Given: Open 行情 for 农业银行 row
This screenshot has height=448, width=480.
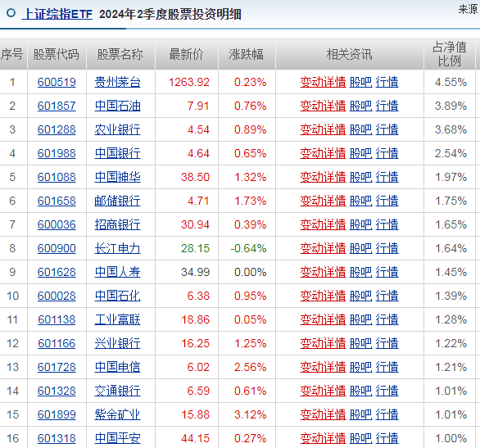Looking at the screenshot, I should [x=387, y=129].
